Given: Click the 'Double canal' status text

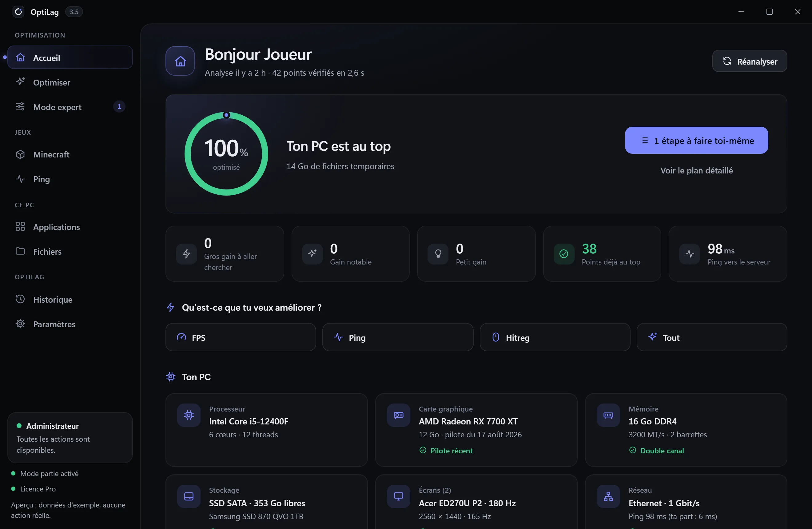Looking at the screenshot, I should tap(662, 451).
